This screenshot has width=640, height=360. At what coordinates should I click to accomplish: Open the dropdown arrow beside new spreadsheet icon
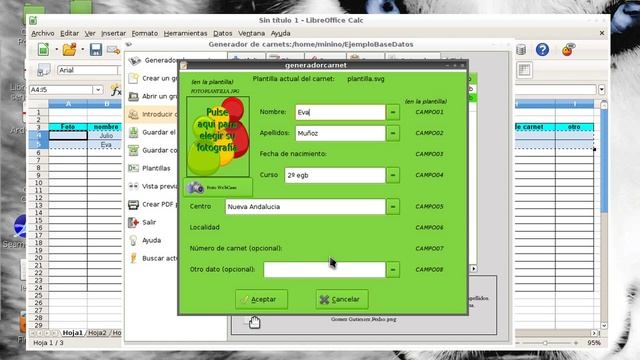click(x=56, y=50)
